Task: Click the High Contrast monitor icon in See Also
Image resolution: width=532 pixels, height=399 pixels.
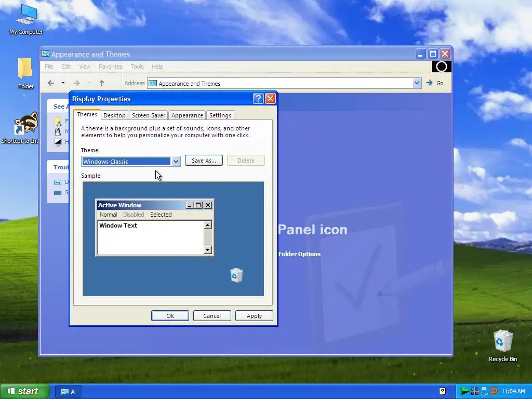Action: (58, 142)
